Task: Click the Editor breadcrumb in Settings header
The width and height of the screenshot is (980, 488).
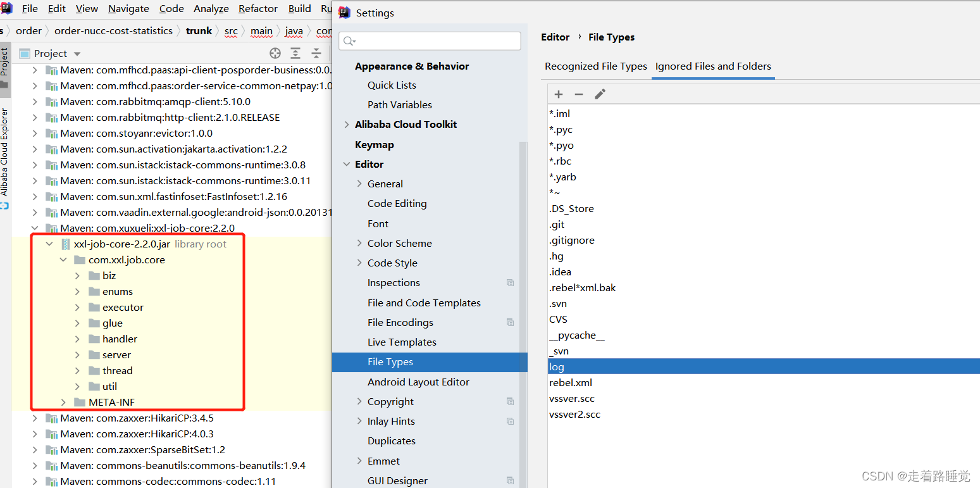Action: coord(555,37)
